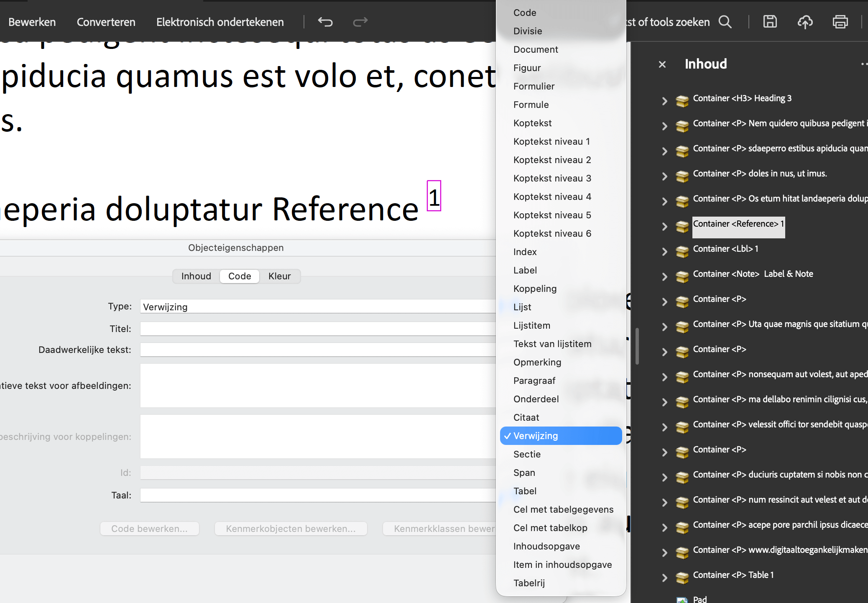Switch to the Kleur tab
This screenshot has width=868, height=603.
(279, 276)
